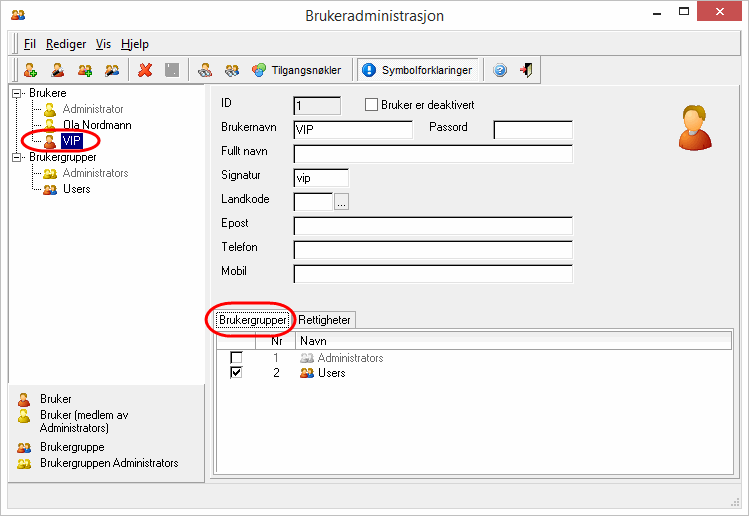Open the Landkode browse button
Screen dimensions: 749x516
click(341, 202)
